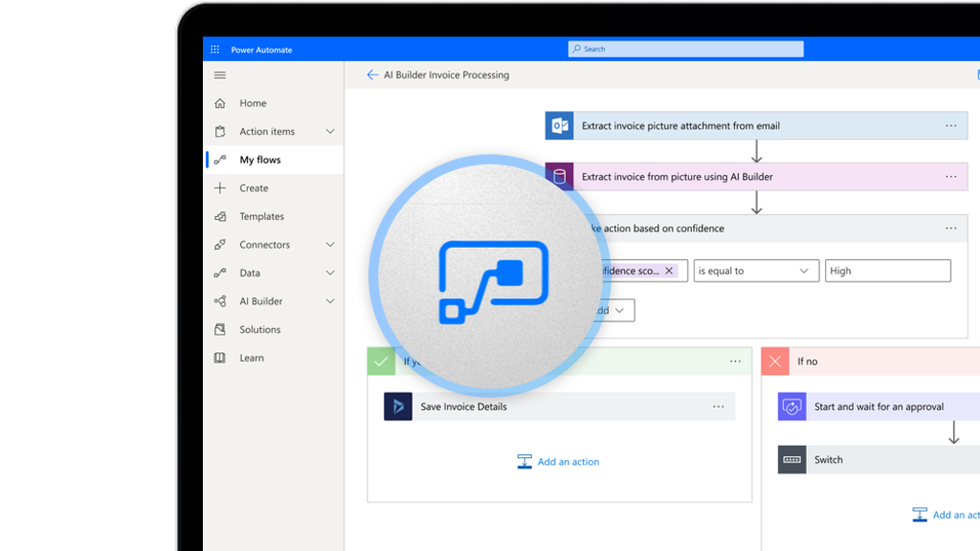The height and width of the screenshot is (551, 980).
Task: Open the Office app launcher grid icon
Action: [x=214, y=49]
